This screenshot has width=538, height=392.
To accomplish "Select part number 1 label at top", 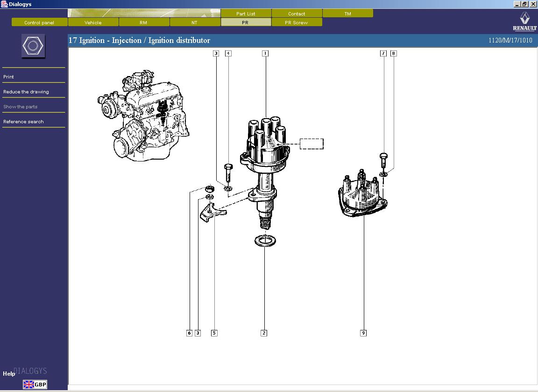I will (x=265, y=53).
